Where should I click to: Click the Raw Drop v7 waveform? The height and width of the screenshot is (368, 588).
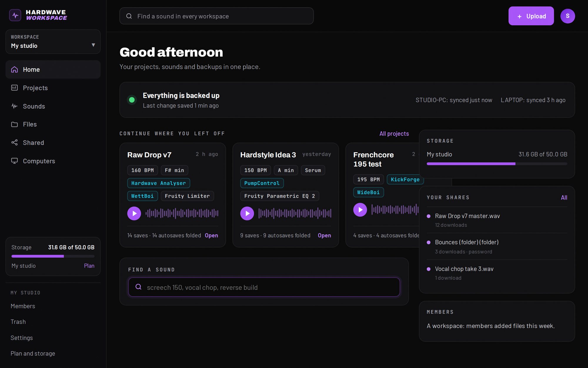tap(182, 213)
